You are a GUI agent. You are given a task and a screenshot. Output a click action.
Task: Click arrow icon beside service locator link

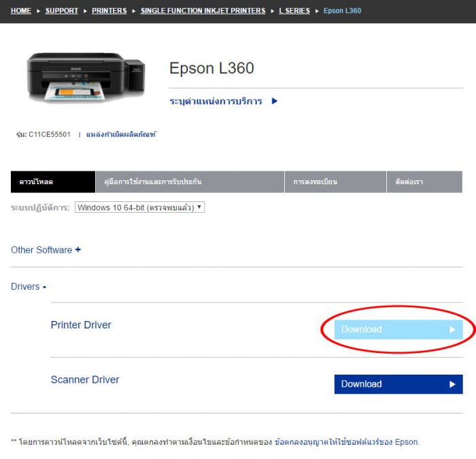275,101
